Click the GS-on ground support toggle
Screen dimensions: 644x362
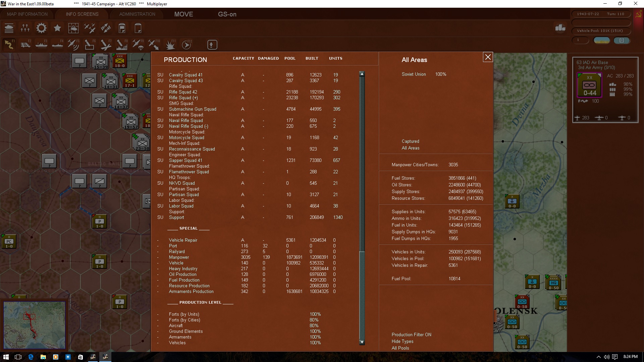pos(227,14)
